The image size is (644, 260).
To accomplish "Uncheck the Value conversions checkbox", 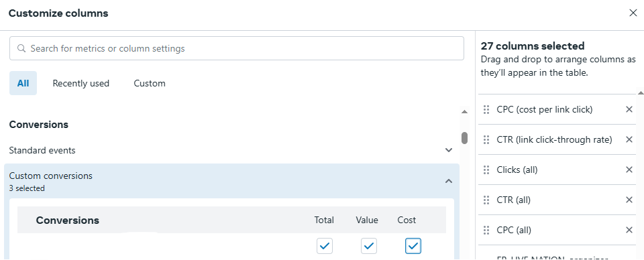I will click(x=369, y=246).
